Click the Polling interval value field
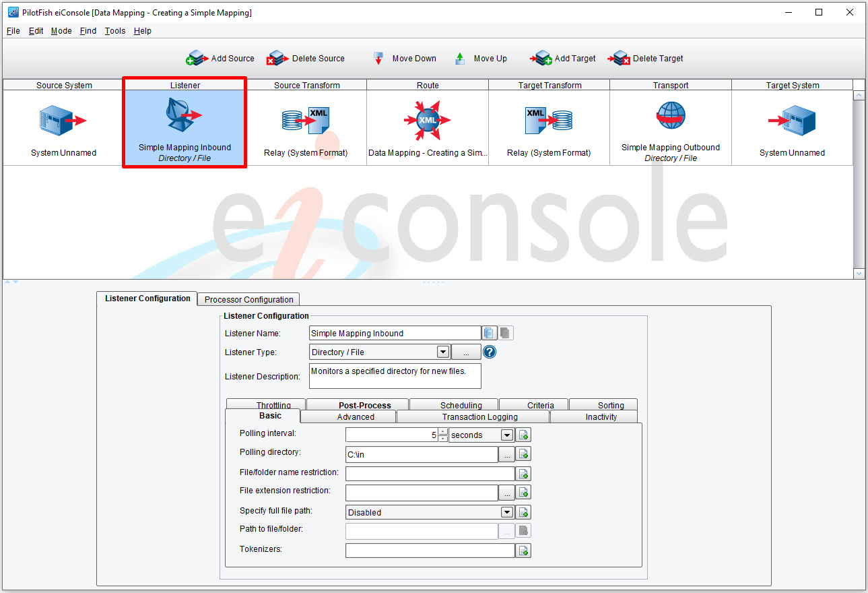Image resolution: width=868 pixels, height=593 pixels. click(392, 435)
